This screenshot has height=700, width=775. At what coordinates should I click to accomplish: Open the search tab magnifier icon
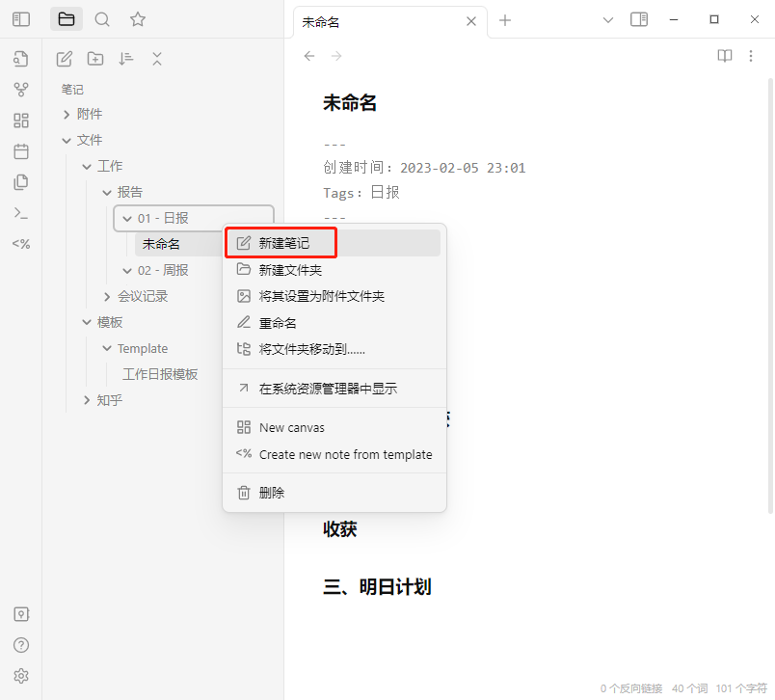coord(102,19)
